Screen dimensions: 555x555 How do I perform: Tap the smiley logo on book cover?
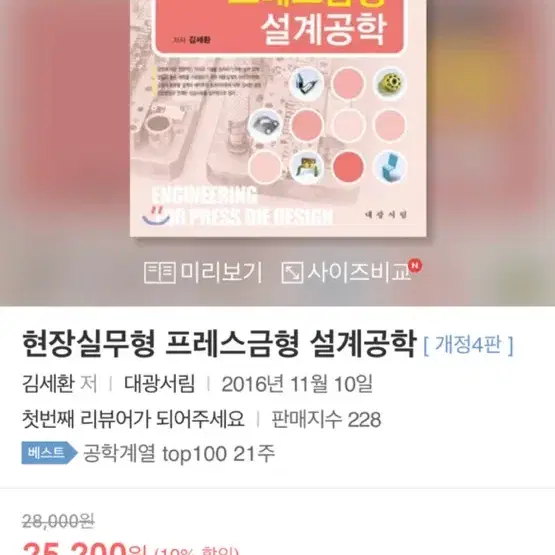[x=156, y=215]
